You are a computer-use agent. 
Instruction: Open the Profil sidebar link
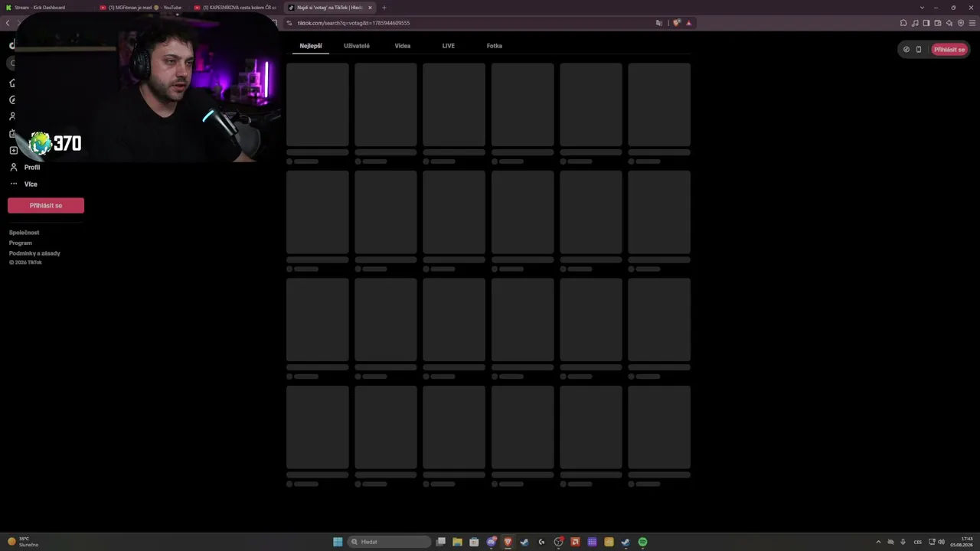click(x=32, y=167)
